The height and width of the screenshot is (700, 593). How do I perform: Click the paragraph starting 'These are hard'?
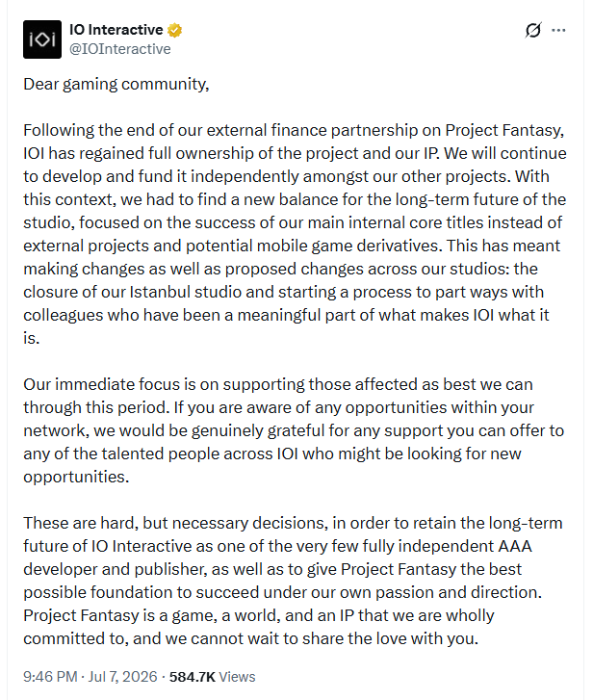293,581
